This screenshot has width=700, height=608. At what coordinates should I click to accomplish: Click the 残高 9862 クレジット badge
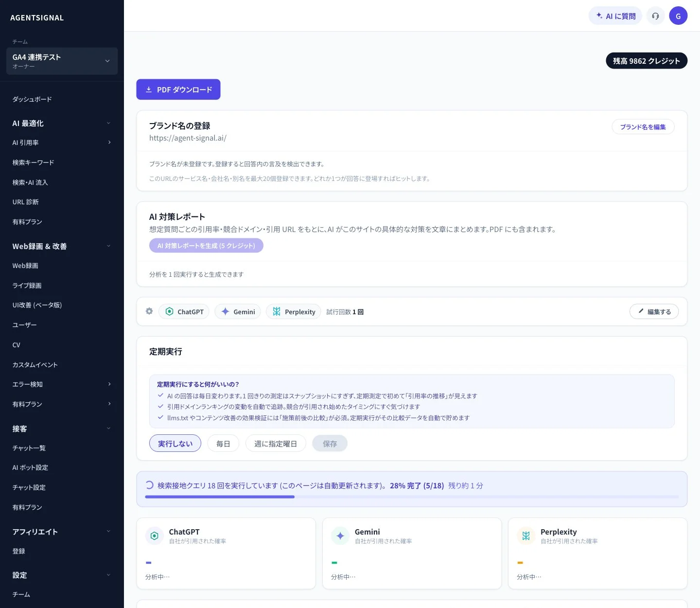(x=647, y=61)
